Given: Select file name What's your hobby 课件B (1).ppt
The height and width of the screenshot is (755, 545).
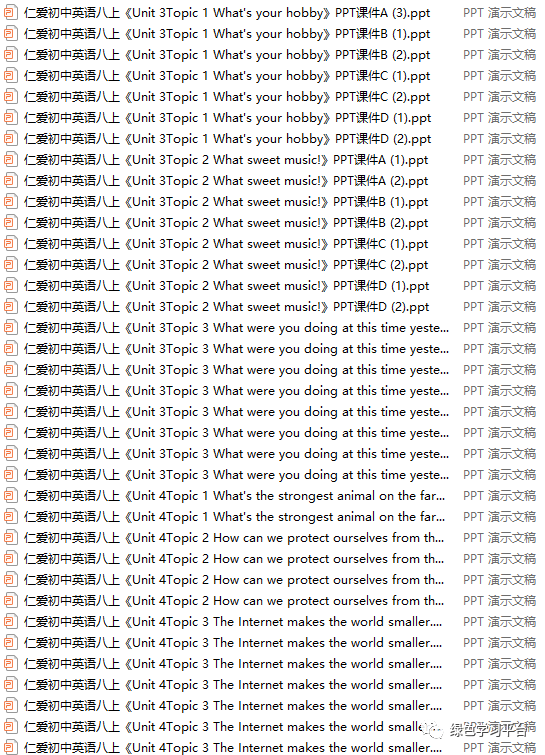Looking at the screenshot, I should click(x=227, y=34).
